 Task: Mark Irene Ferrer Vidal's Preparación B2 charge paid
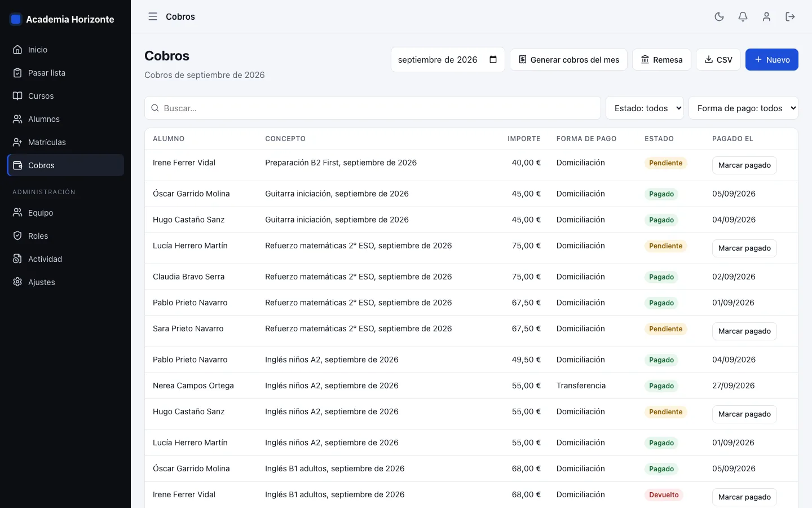744,165
